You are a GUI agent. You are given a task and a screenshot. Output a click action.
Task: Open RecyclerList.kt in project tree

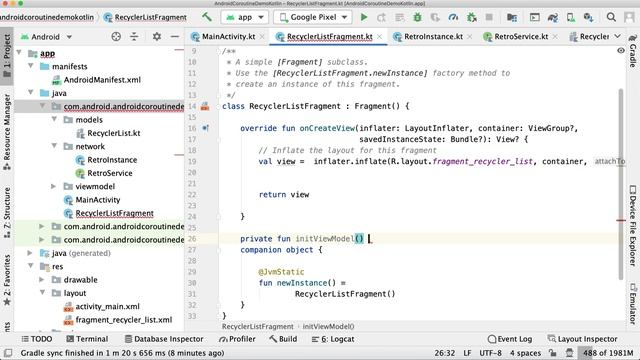click(x=108, y=133)
